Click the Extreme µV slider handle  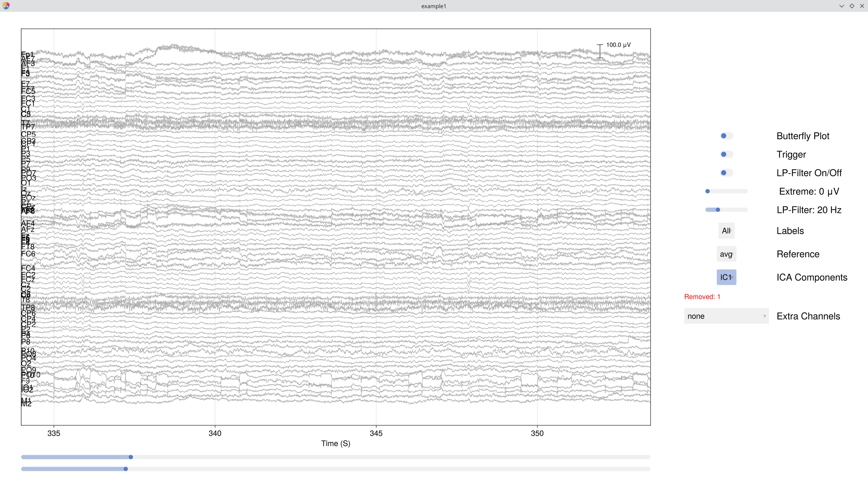pyautogui.click(x=708, y=191)
